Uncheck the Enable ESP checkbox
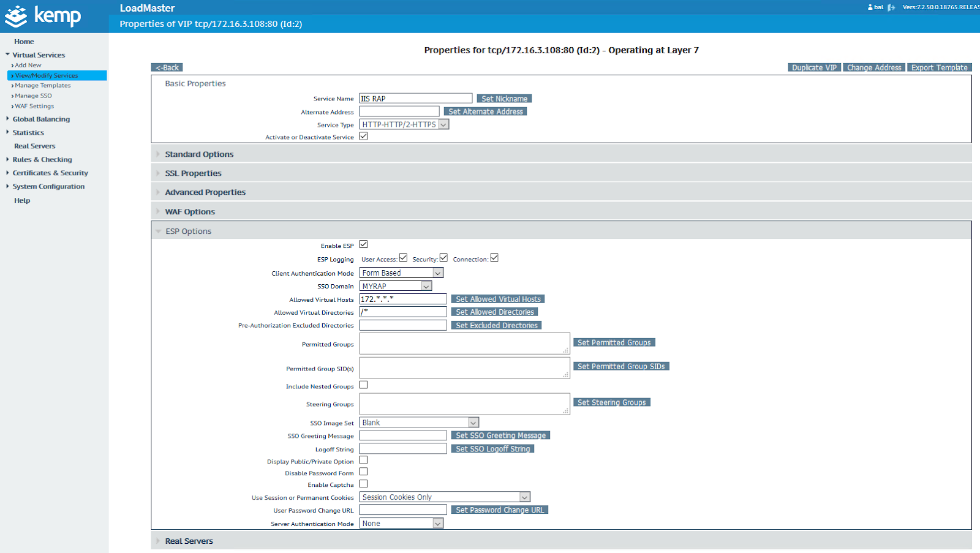 (363, 244)
